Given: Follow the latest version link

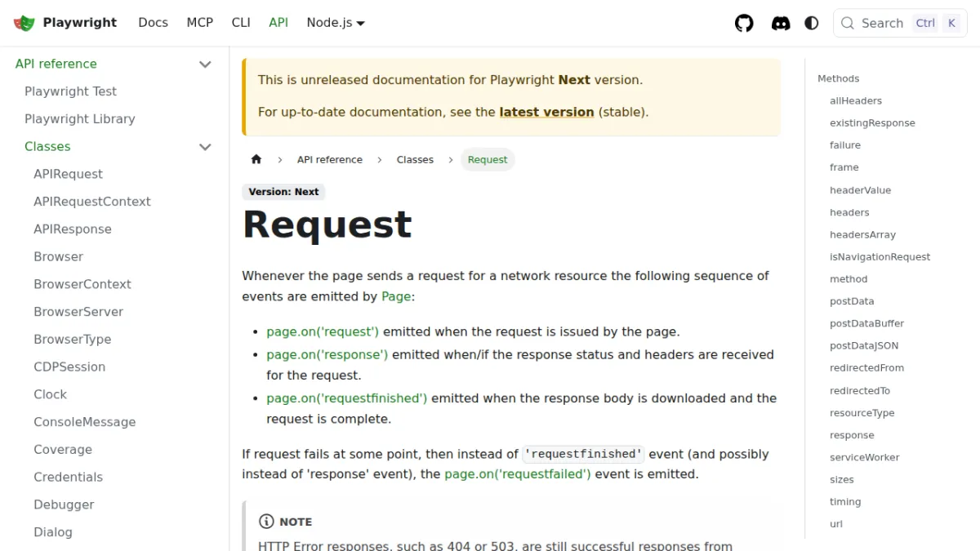Looking at the screenshot, I should 546,112.
